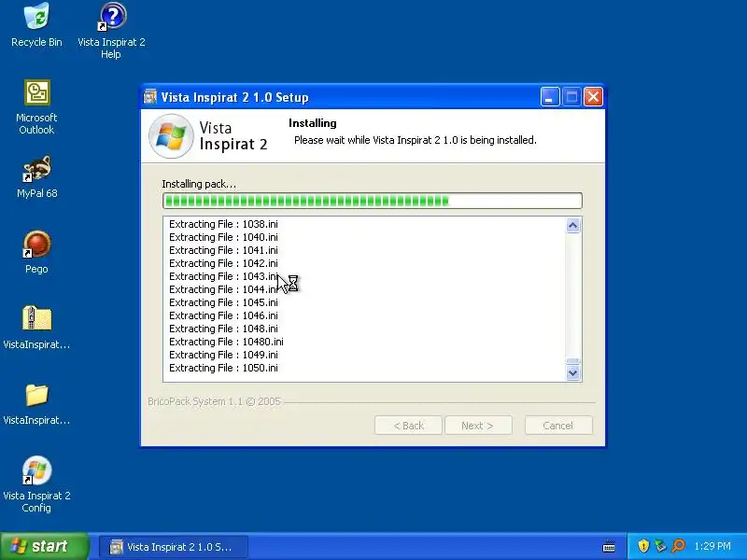Click the security shield tray icon
This screenshot has height=560, width=747.
point(643,546)
